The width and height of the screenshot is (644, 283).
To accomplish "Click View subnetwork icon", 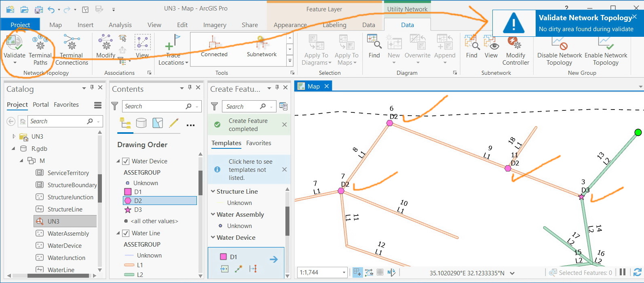I will (x=491, y=42).
